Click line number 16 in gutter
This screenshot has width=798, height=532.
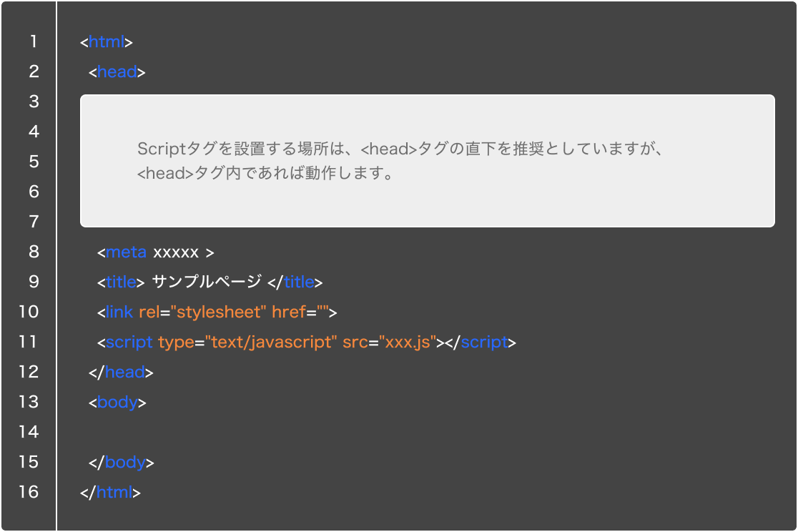pyautogui.click(x=29, y=492)
